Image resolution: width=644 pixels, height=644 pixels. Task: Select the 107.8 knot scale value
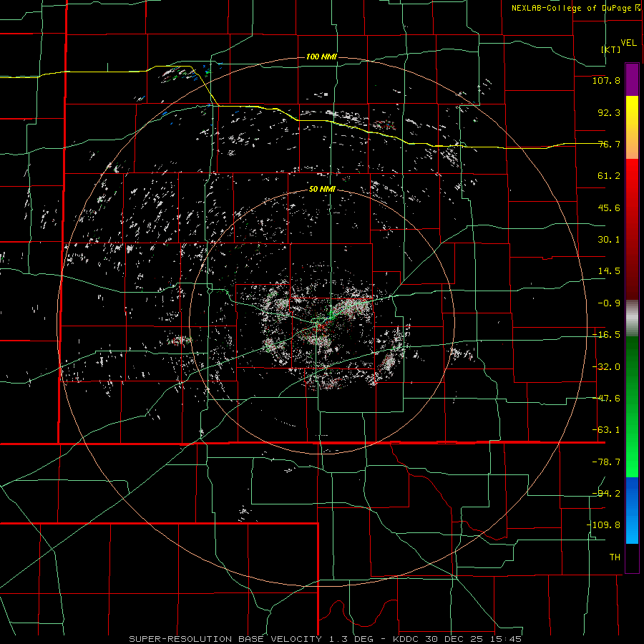606,80
